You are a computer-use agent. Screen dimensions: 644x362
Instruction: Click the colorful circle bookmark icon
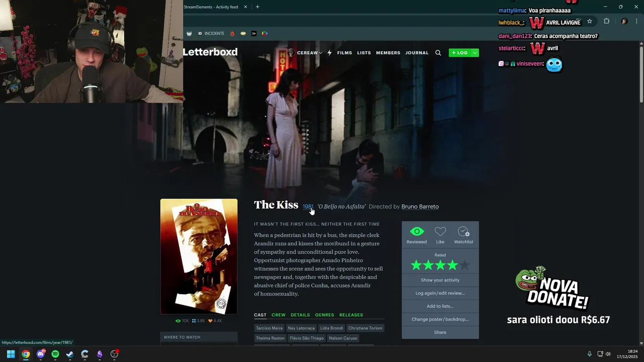265,34
